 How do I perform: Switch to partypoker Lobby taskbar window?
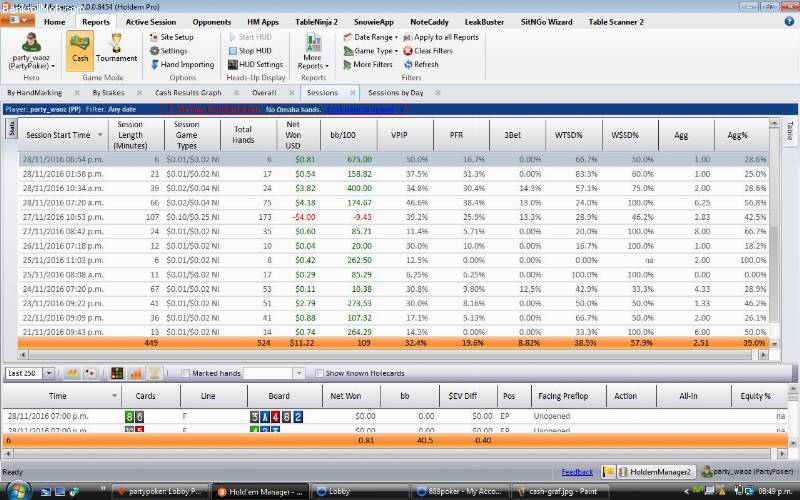(x=159, y=492)
